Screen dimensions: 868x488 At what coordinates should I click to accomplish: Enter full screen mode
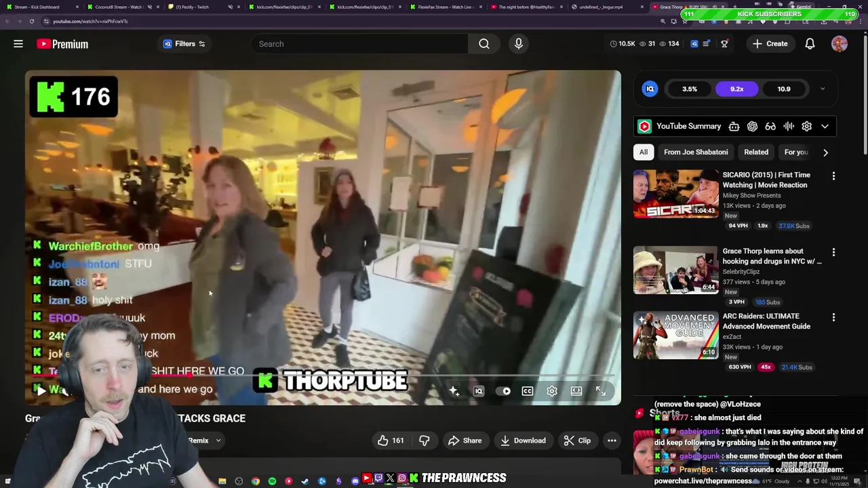pos(601,391)
